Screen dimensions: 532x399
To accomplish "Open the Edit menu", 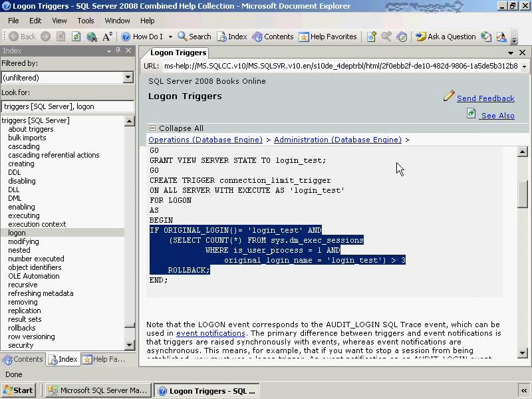I will 35,21.
